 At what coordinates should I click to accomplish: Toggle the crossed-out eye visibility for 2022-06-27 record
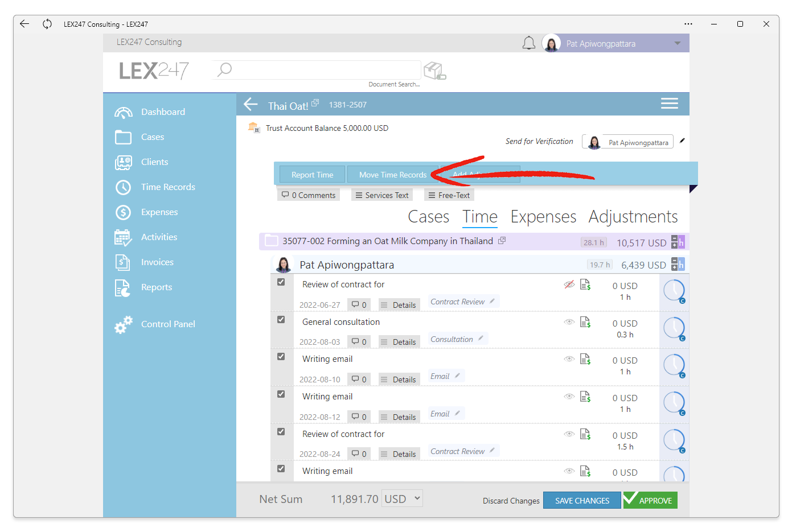pos(569,284)
